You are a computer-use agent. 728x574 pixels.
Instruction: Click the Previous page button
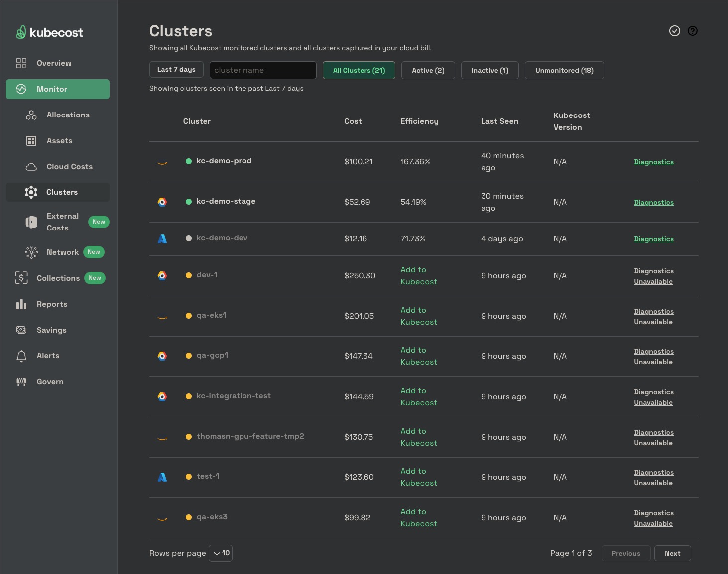coord(626,553)
